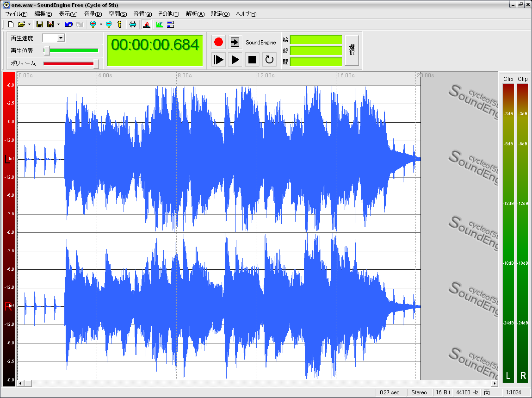
Task: Click the red ボリューム volume slider
Action: [x=69, y=63]
